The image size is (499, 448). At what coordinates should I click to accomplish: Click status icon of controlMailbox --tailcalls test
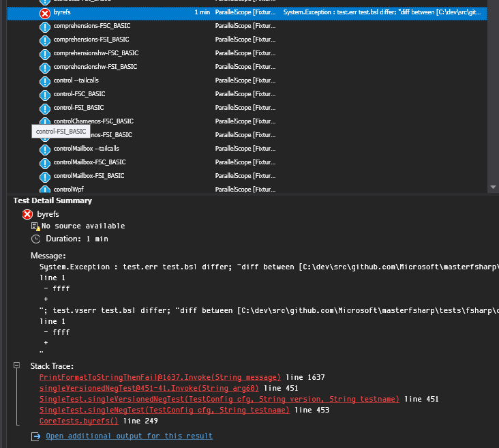45,149
